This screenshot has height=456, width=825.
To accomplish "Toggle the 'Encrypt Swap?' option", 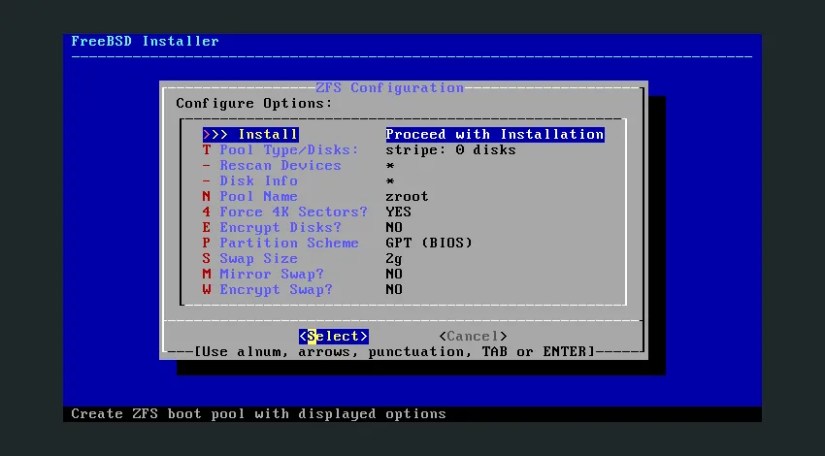I will click(x=268, y=290).
